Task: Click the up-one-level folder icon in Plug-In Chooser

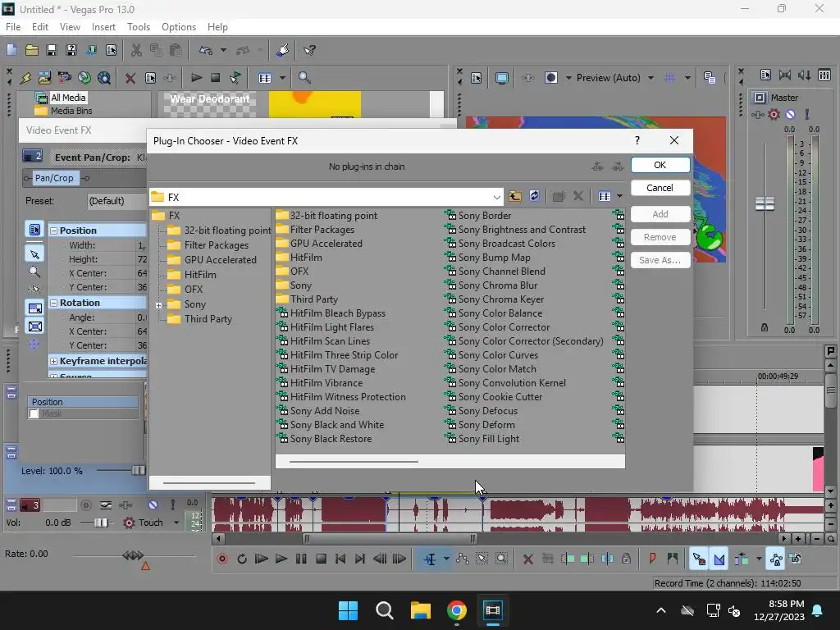Action: 515,196
